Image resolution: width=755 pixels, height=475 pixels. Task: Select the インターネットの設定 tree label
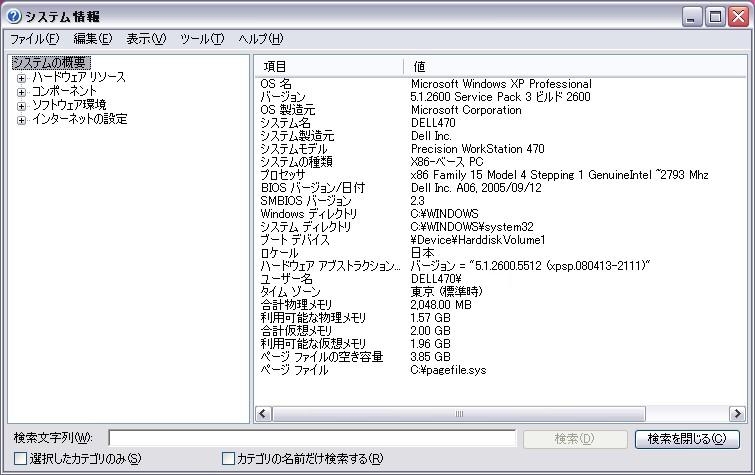(x=80, y=119)
